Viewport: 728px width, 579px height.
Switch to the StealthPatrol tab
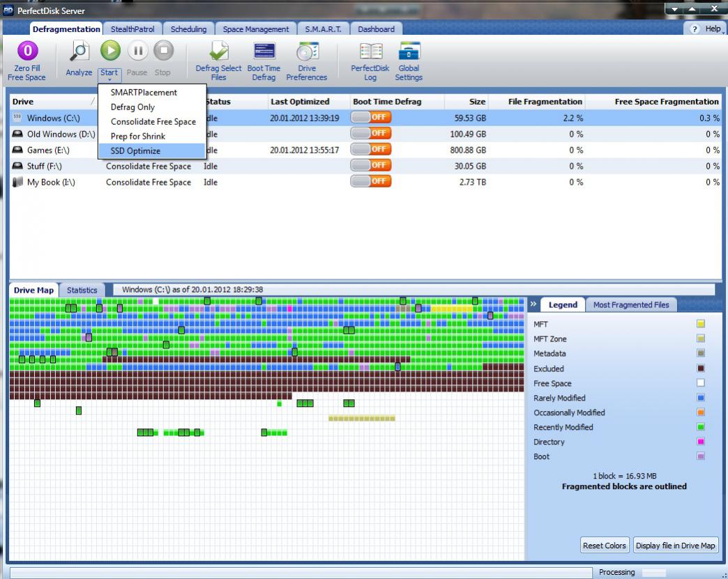click(x=132, y=29)
